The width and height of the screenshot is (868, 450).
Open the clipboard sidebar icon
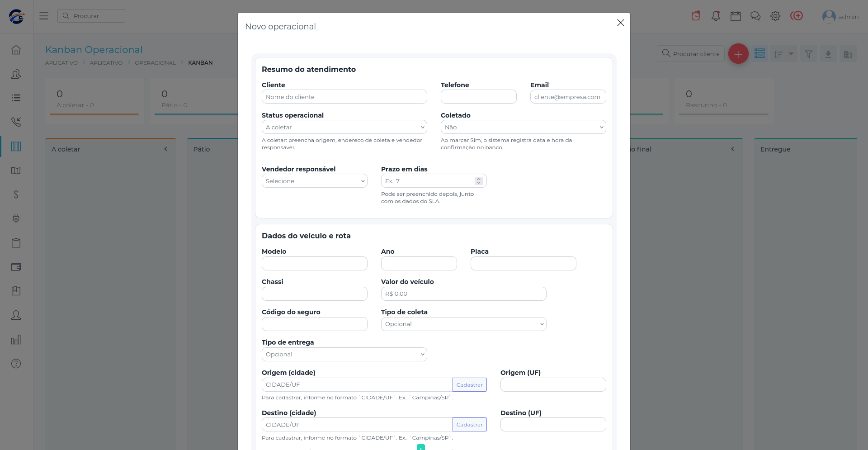(16, 243)
